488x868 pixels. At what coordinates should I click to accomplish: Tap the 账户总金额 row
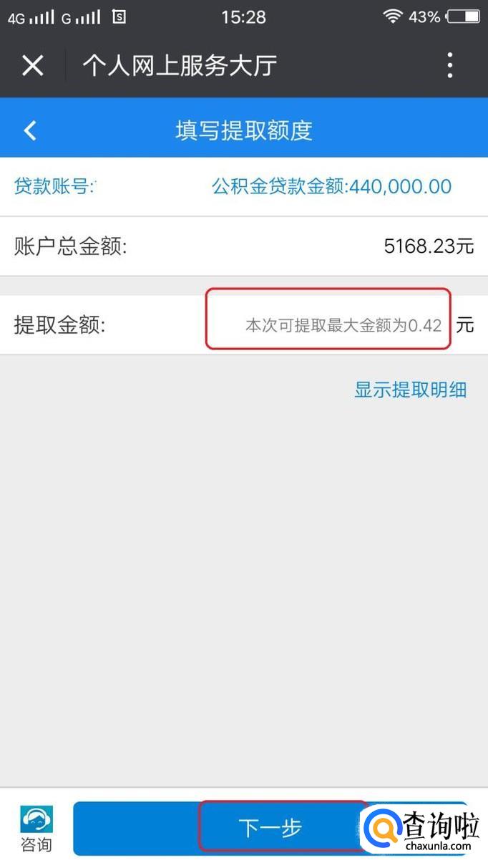244,247
